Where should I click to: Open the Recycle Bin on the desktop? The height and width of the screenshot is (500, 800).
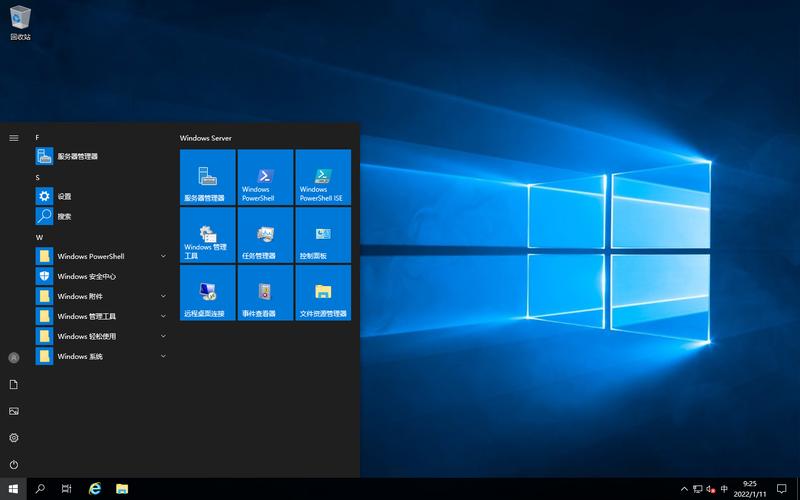pyautogui.click(x=20, y=23)
